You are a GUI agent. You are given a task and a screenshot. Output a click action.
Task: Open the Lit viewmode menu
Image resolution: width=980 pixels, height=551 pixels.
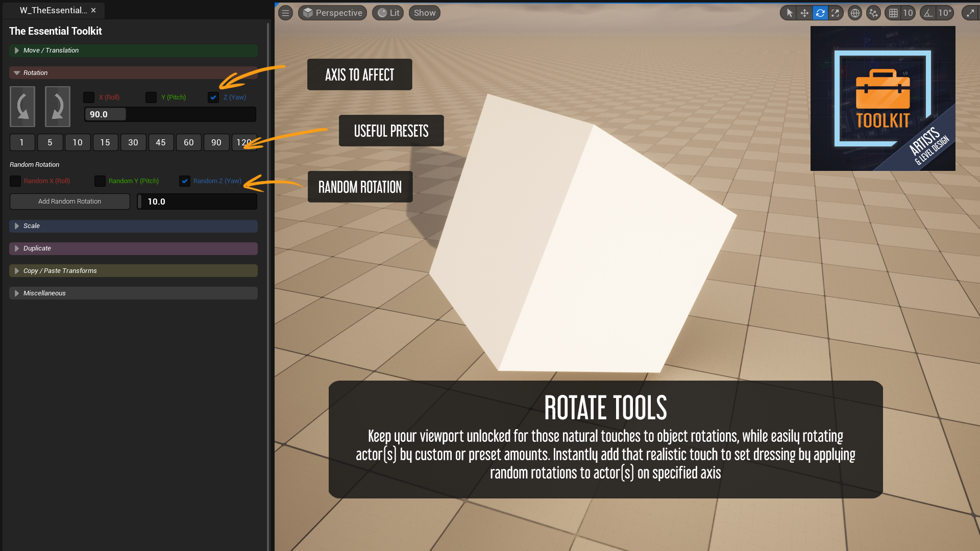click(x=388, y=13)
